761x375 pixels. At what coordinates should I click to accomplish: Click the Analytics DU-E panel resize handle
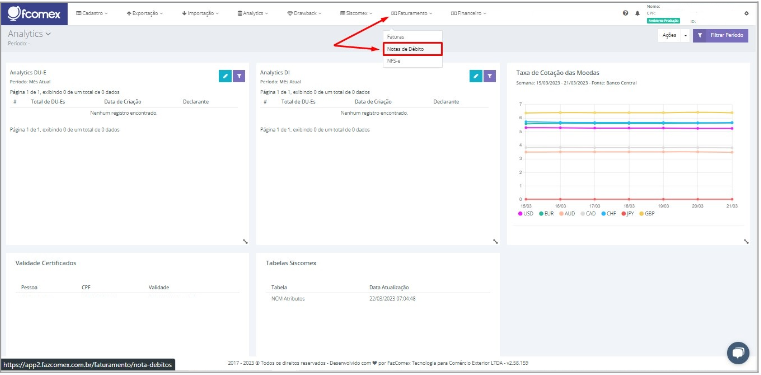(x=246, y=241)
